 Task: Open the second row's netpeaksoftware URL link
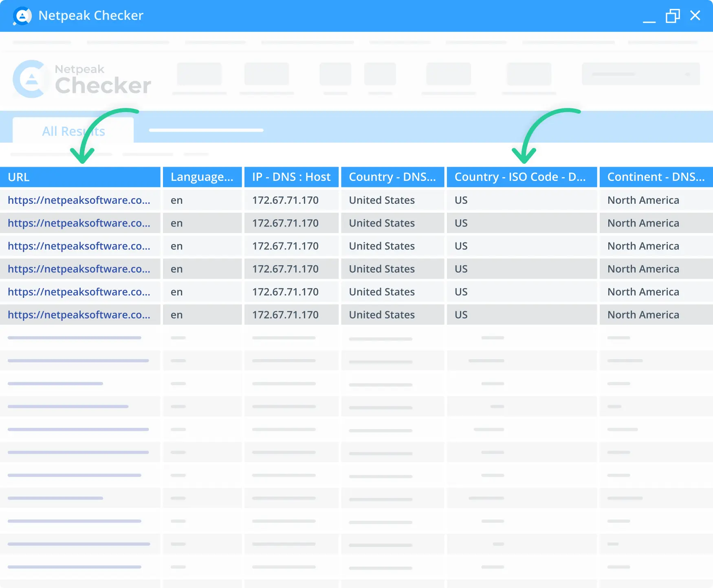click(79, 223)
